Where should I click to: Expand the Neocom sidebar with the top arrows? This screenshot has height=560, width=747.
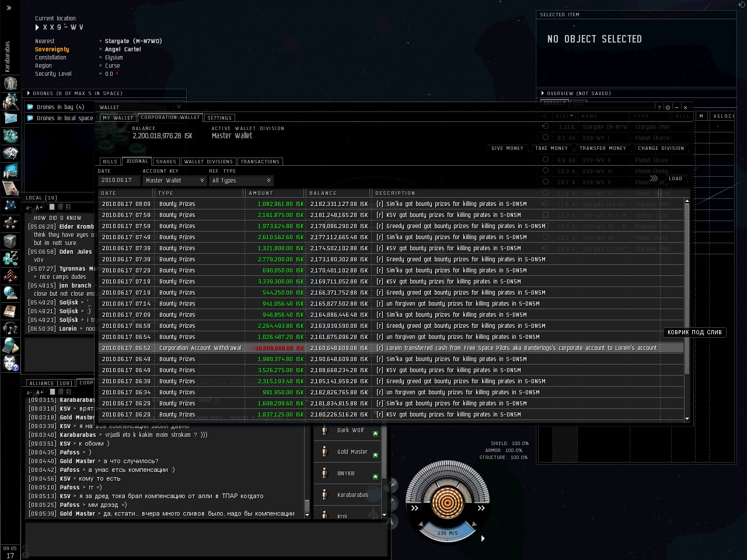coord(9,8)
